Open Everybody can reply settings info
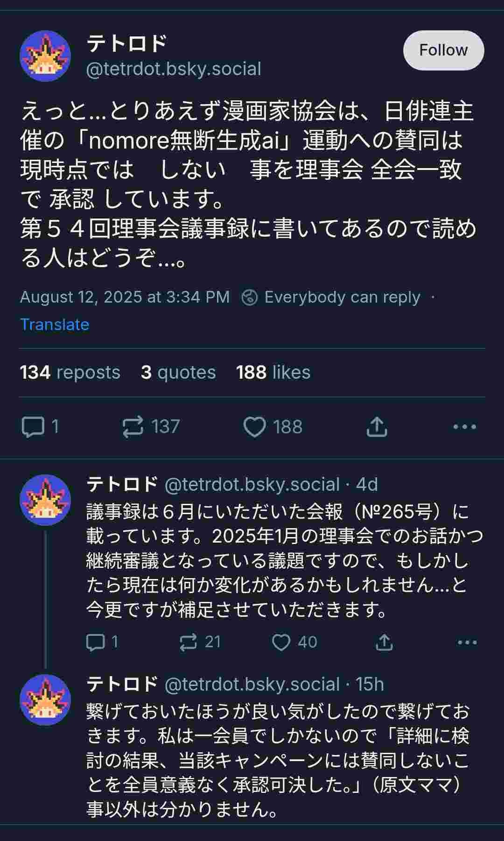The height and width of the screenshot is (841, 504). click(x=331, y=297)
